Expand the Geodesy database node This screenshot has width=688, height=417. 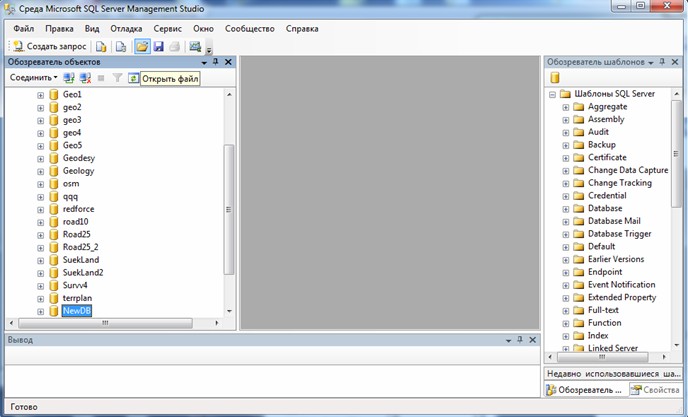(41, 158)
